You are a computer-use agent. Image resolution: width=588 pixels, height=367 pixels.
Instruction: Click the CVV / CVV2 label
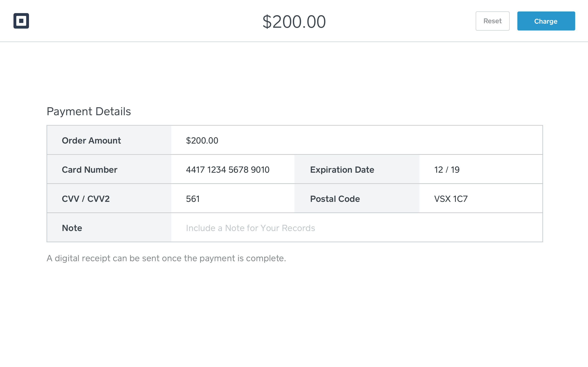click(x=86, y=199)
